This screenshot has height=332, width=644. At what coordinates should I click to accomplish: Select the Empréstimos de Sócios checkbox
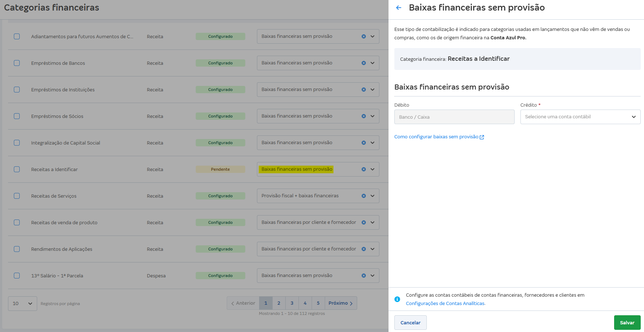coord(17,116)
